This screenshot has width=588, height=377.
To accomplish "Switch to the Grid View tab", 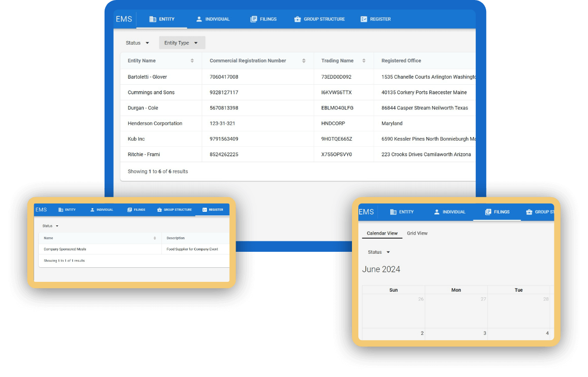I will (x=417, y=233).
